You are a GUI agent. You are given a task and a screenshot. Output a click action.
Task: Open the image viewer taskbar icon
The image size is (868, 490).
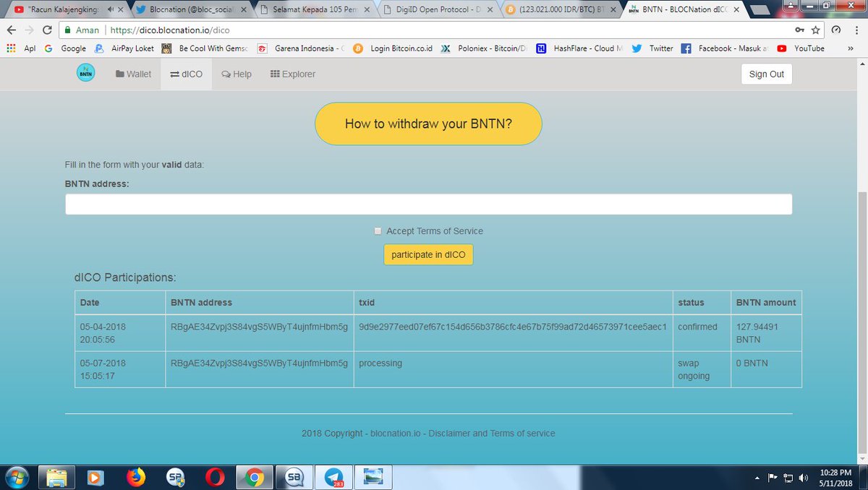(374, 477)
